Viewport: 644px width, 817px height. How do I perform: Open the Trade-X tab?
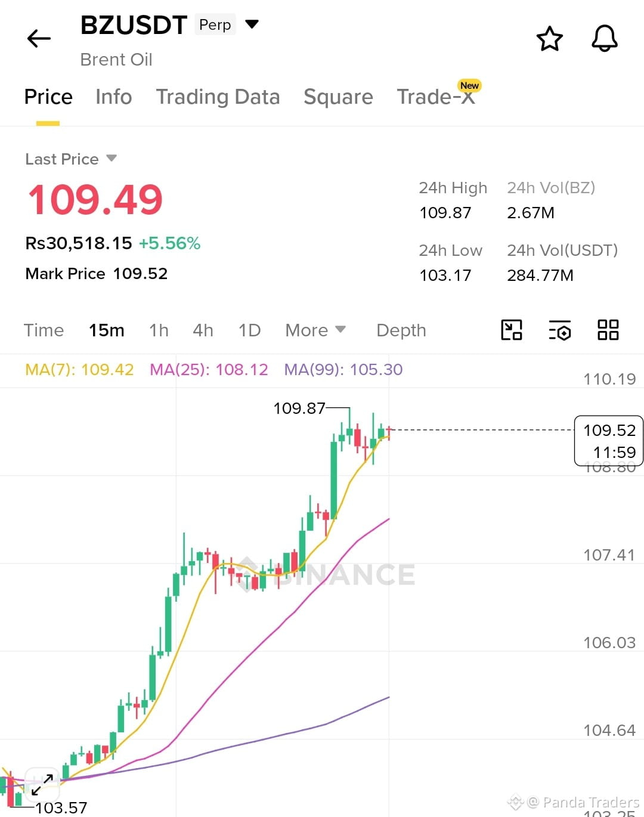(436, 97)
